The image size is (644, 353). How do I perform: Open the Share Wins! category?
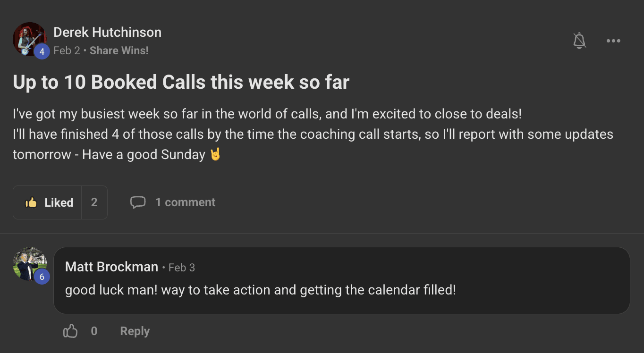coord(119,50)
